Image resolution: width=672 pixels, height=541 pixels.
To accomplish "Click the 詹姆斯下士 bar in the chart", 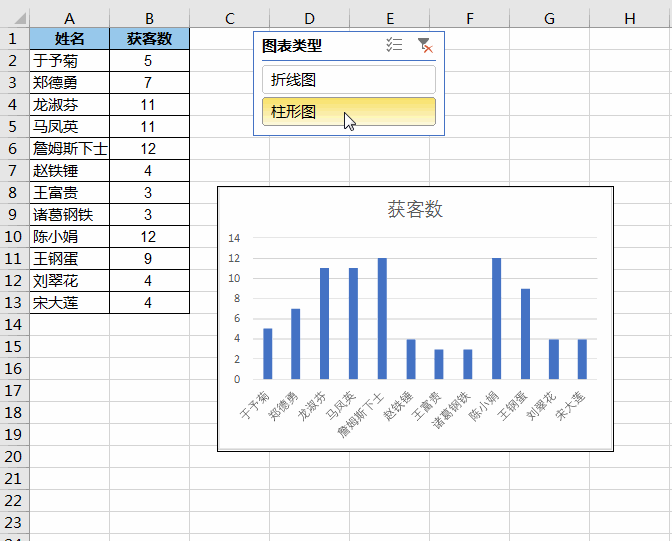I will tap(382, 319).
